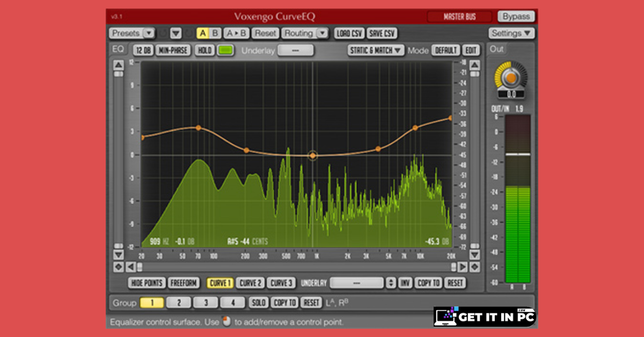644x337 pixels.
Task: Click Reset in the top toolbar
Action: tap(266, 33)
